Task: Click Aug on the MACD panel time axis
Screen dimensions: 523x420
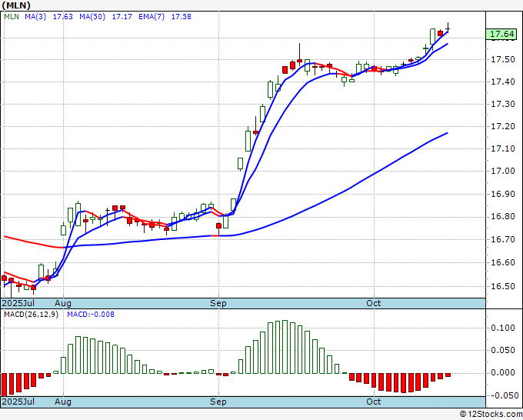Action: point(63,402)
